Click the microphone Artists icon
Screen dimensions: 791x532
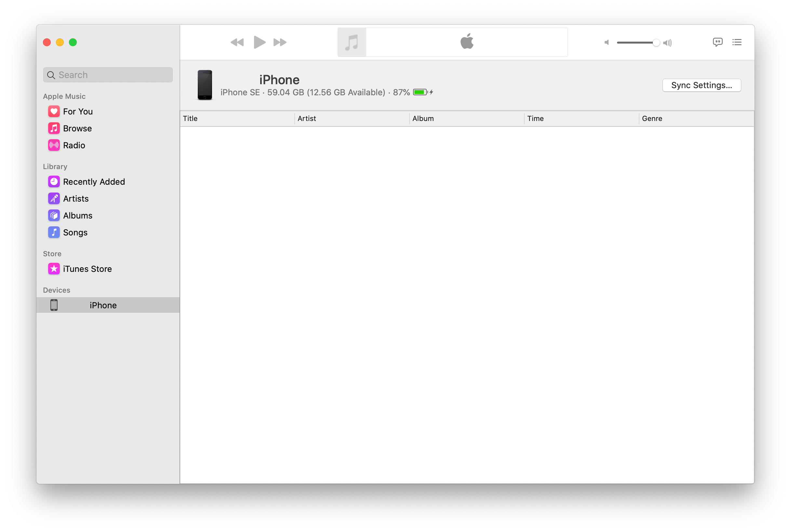coord(54,199)
